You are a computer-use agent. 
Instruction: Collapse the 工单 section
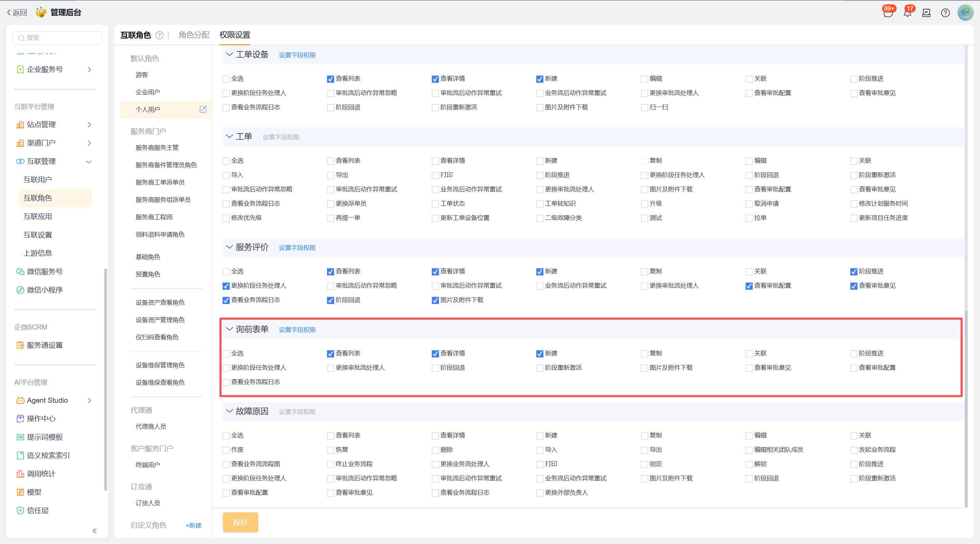pos(229,136)
